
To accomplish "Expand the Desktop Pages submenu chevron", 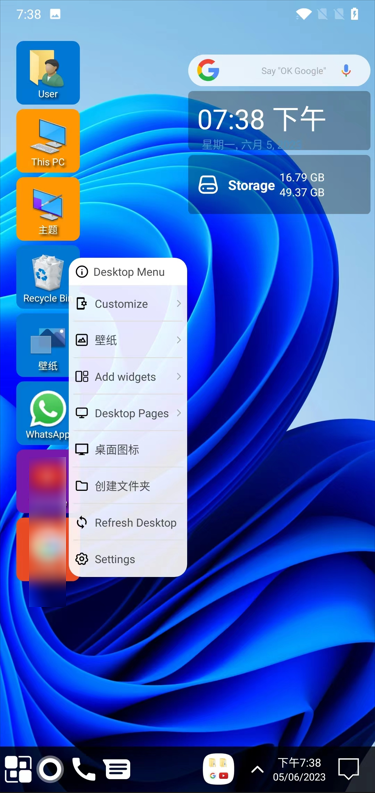I will tap(179, 413).
